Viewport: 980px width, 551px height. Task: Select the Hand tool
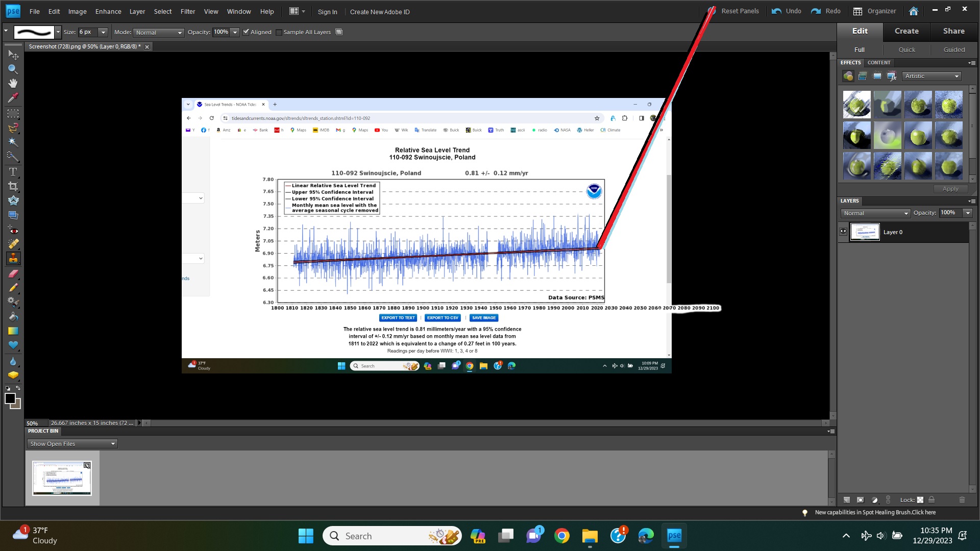click(13, 83)
